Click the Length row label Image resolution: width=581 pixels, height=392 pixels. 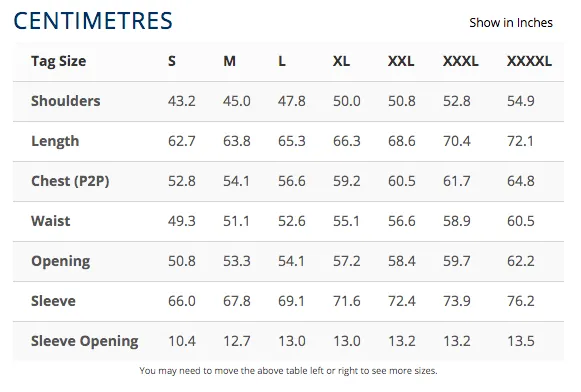(x=55, y=142)
